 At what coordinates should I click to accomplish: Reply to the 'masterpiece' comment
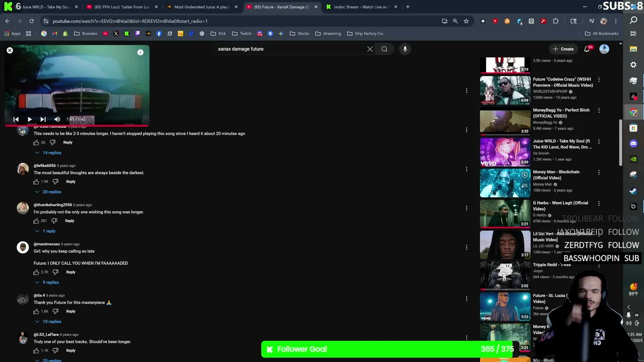(x=70, y=311)
